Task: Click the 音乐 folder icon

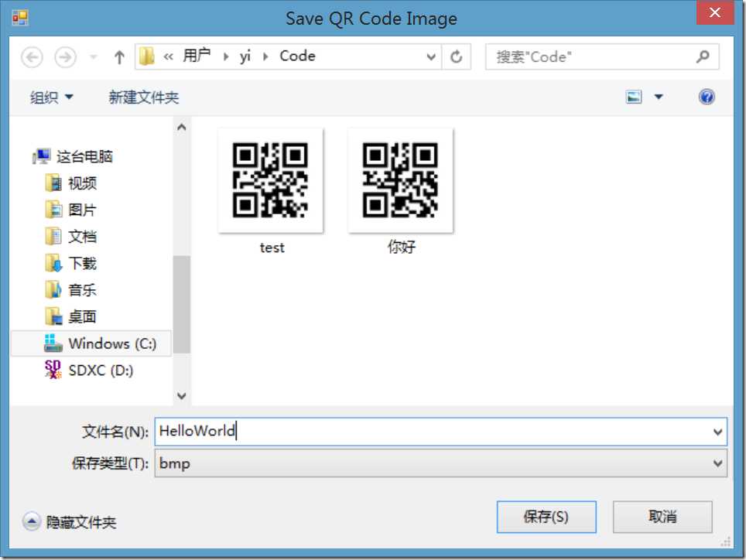Action: coord(53,289)
